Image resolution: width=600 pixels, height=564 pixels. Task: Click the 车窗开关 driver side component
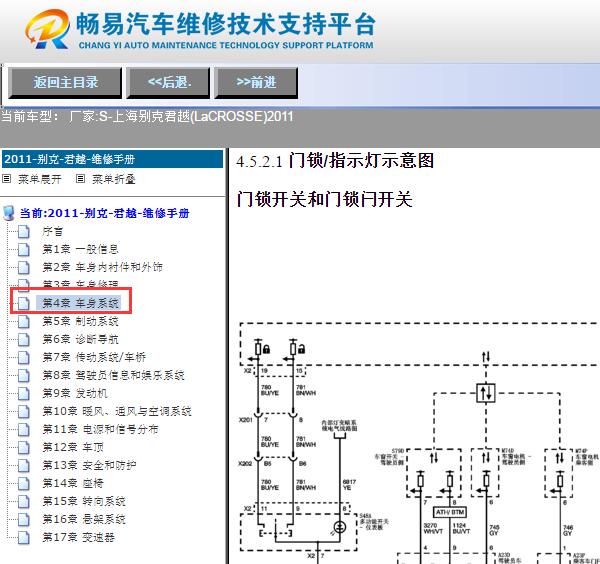point(434,473)
